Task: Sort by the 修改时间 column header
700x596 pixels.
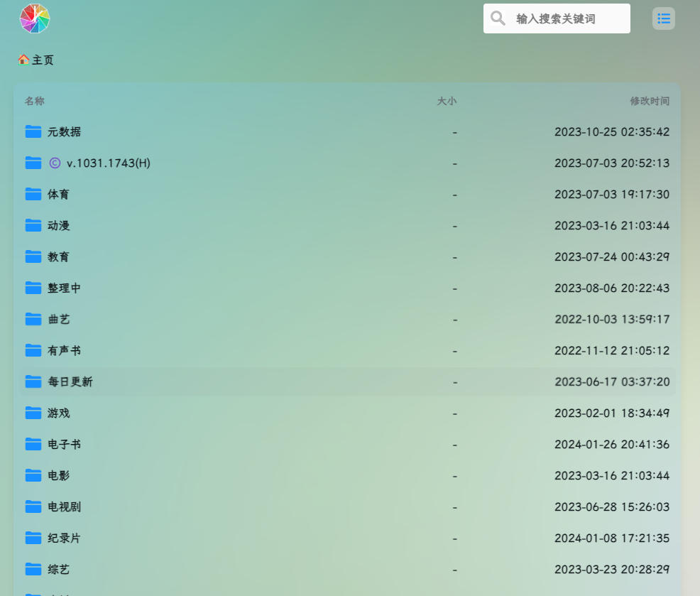Action: click(649, 101)
